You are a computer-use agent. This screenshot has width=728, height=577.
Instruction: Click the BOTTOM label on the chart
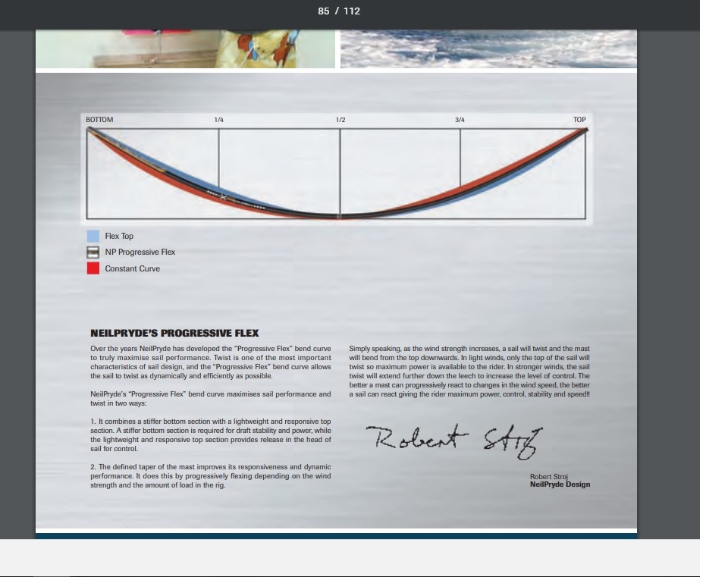pyautogui.click(x=99, y=120)
